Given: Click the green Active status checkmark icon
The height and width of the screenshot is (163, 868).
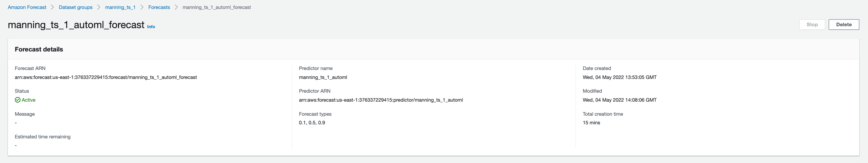Looking at the screenshot, I should coord(18,100).
